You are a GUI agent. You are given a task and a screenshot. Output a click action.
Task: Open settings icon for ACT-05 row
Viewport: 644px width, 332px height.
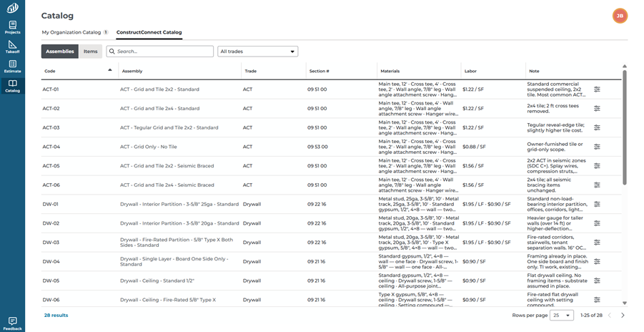point(597,166)
